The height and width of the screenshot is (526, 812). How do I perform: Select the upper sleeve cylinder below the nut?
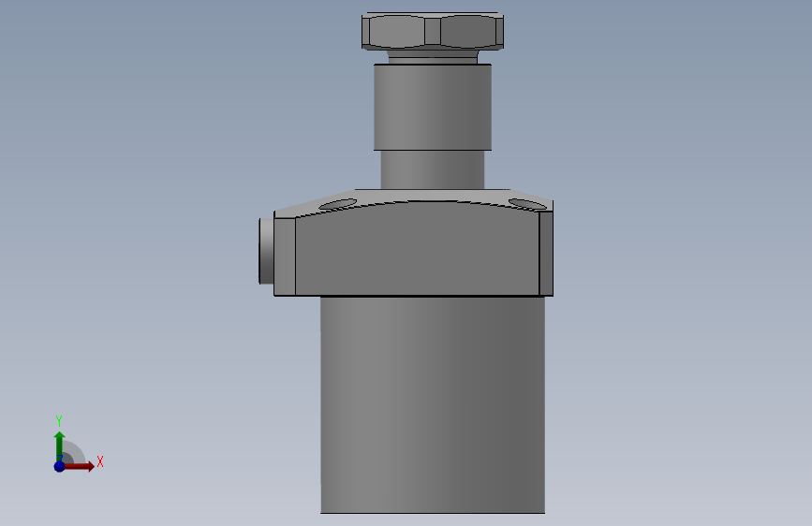coord(433,108)
